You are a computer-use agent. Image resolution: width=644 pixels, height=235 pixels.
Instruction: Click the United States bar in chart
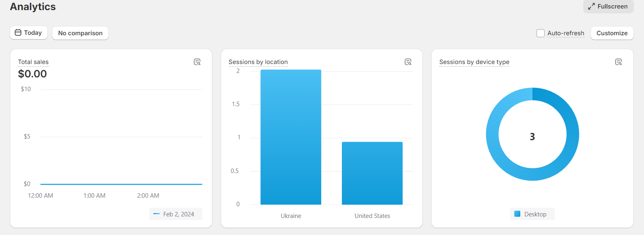pyautogui.click(x=372, y=173)
